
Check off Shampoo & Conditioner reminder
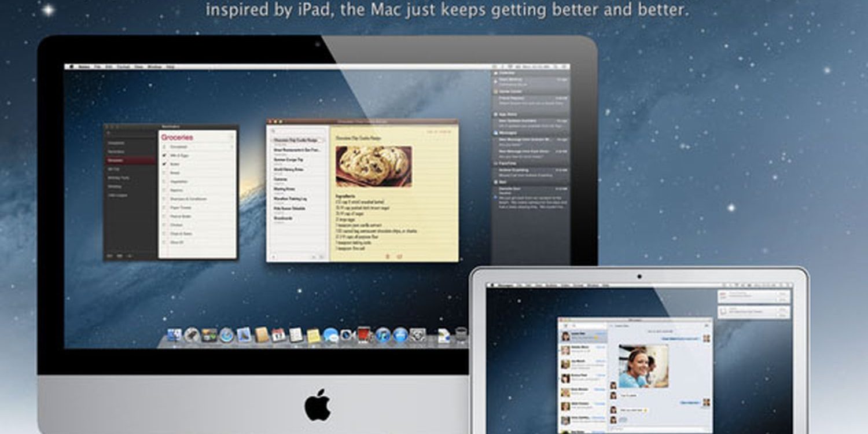(x=164, y=199)
